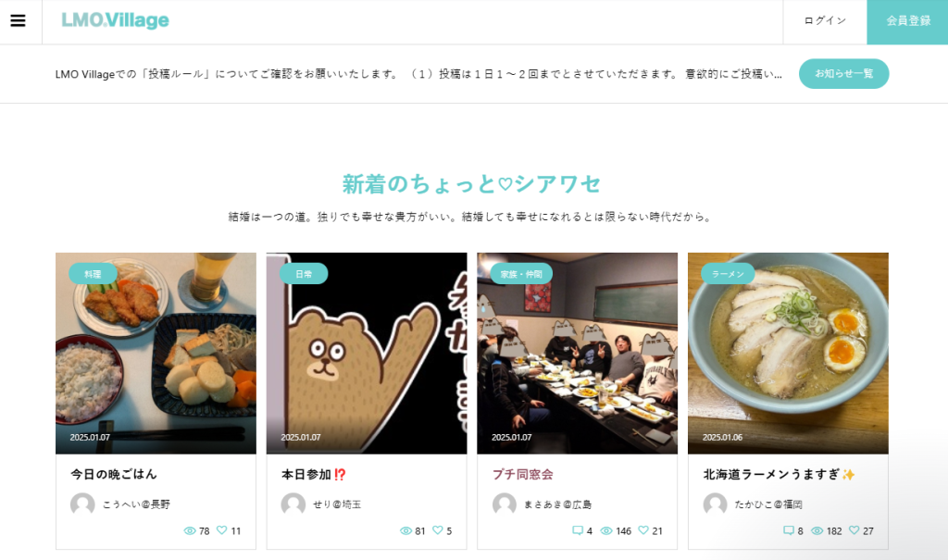Viewport: 948px width, 560px height.
Task: Open the お知らせ一覧 button
Action: [x=843, y=74]
